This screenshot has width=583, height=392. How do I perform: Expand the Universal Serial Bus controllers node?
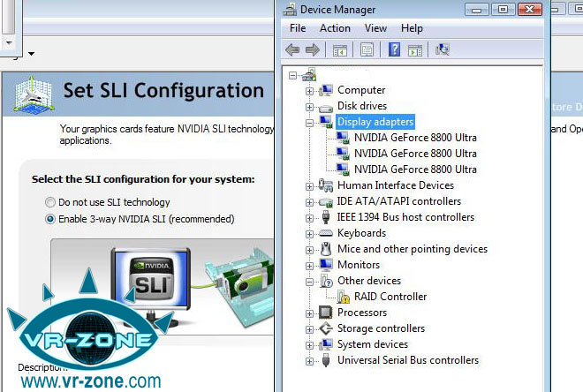[x=309, y=360]
